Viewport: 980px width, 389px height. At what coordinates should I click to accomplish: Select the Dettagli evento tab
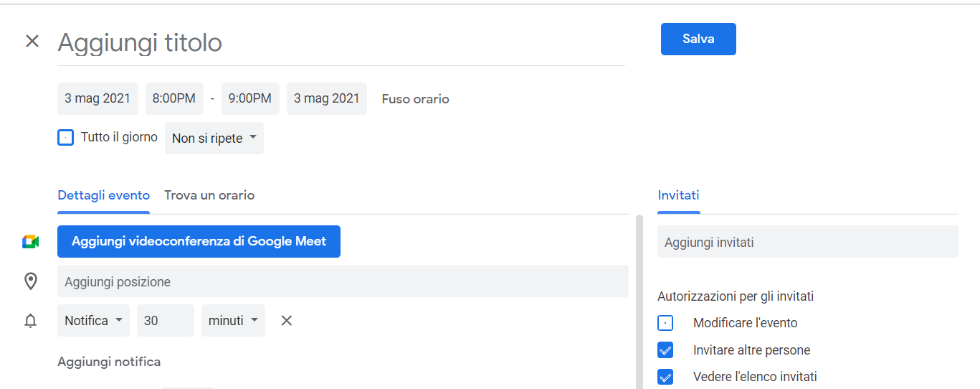(x=104, y=195)
